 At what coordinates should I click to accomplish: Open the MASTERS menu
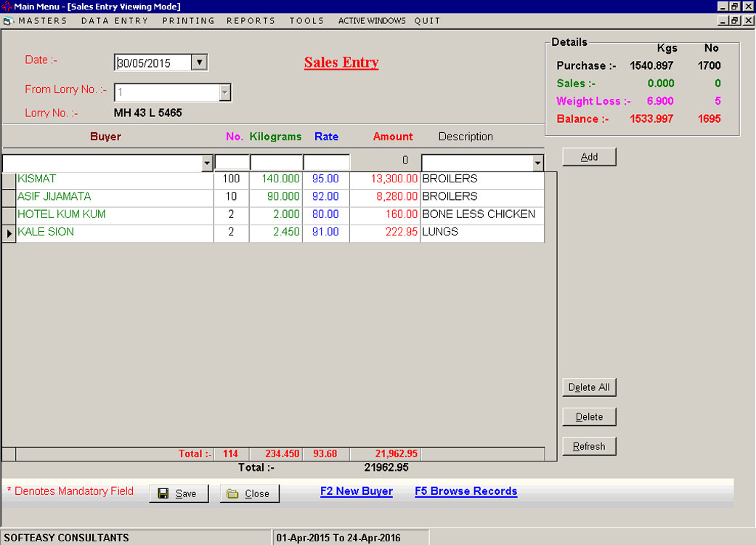(x=43, y=21)
